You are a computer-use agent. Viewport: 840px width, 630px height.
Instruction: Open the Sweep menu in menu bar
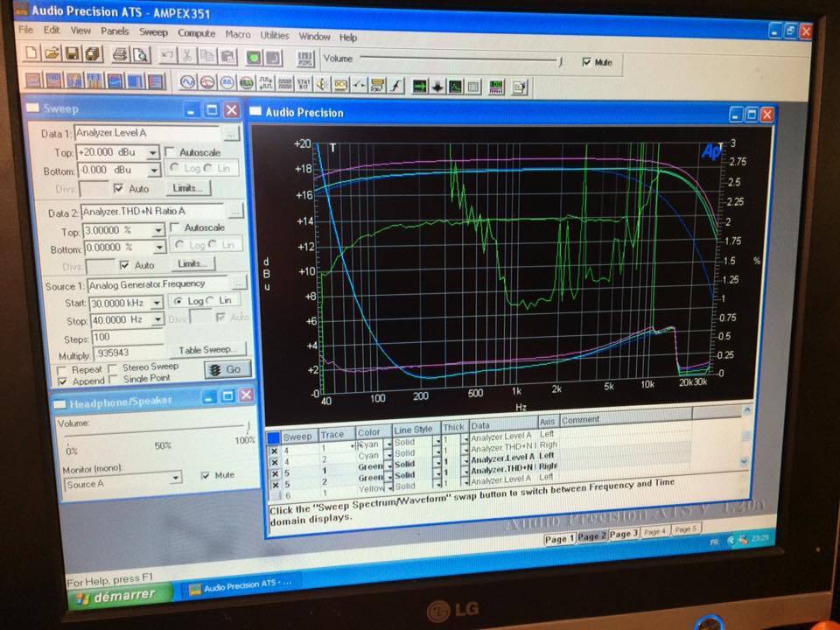pos(153,34)
